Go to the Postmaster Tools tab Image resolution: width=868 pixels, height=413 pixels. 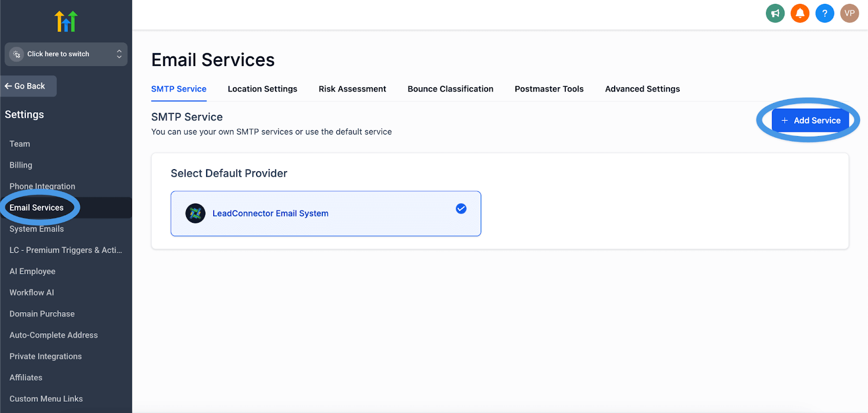[549, 89]
